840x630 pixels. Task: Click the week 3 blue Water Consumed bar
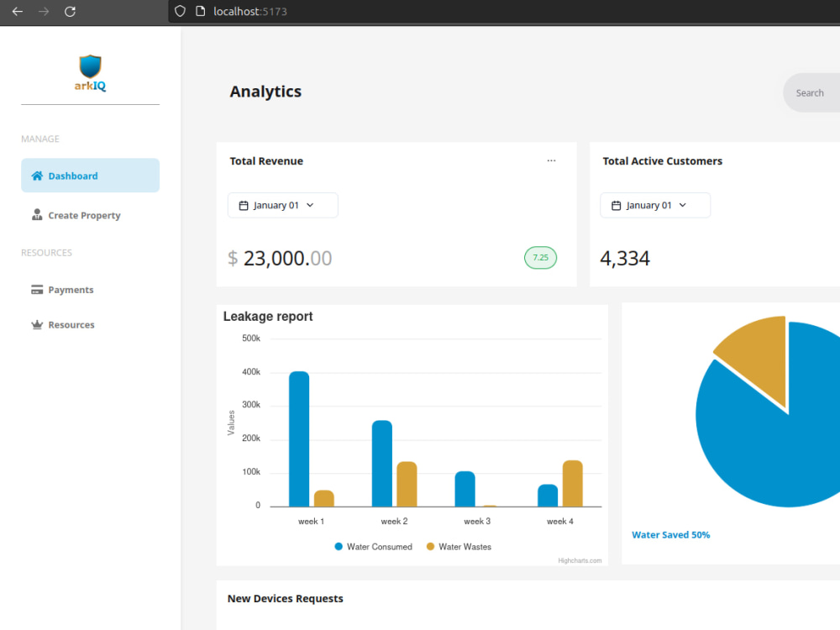pyautogui.click(x=465, y=489)
